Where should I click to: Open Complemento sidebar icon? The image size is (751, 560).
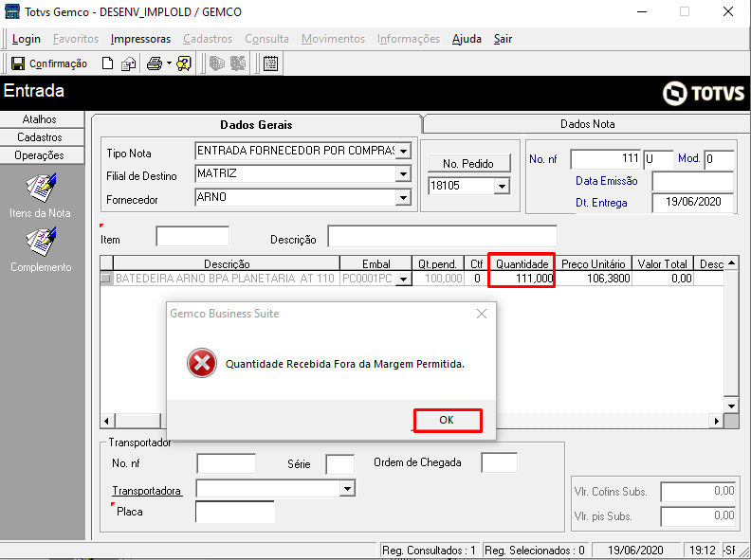pos(41,242)
